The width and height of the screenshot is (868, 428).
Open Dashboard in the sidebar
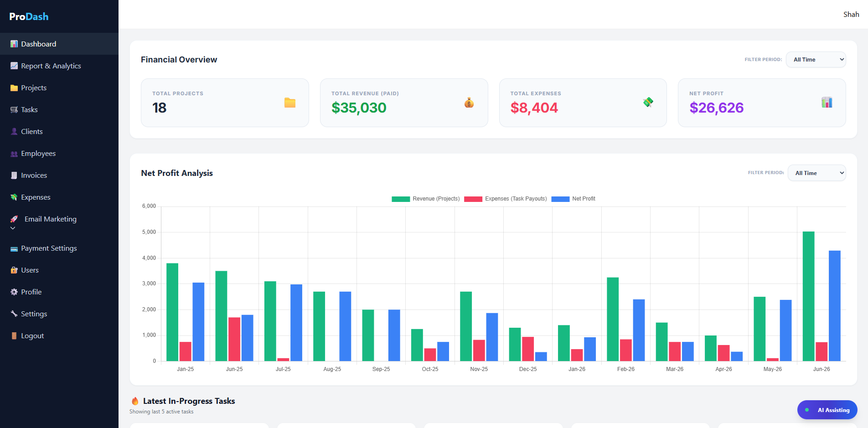(59, 44)
